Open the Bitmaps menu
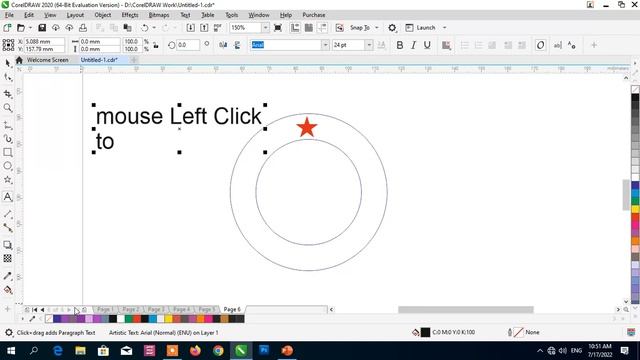The height and width of the screenshot is (360, 640). click(x=159, y=15)
